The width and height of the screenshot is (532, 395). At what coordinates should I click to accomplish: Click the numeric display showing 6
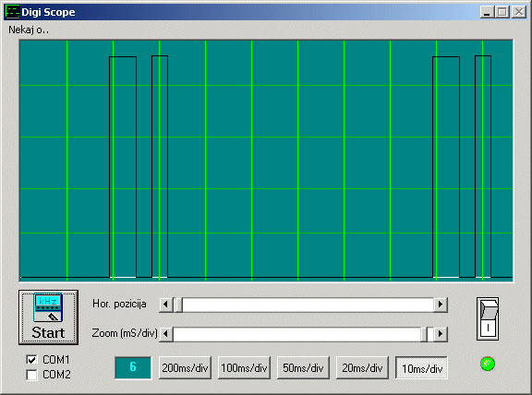click(x=133, y=367)
